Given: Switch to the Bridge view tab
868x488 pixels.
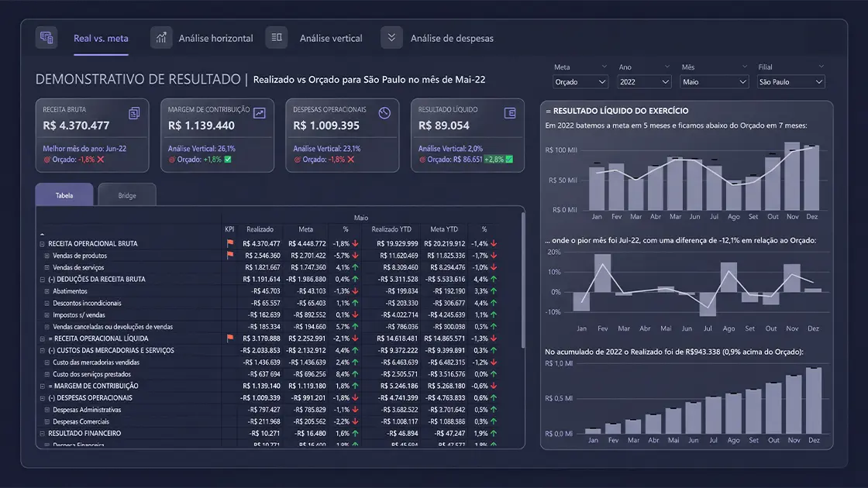Looking at the screenshot, I should pos(127,195).
